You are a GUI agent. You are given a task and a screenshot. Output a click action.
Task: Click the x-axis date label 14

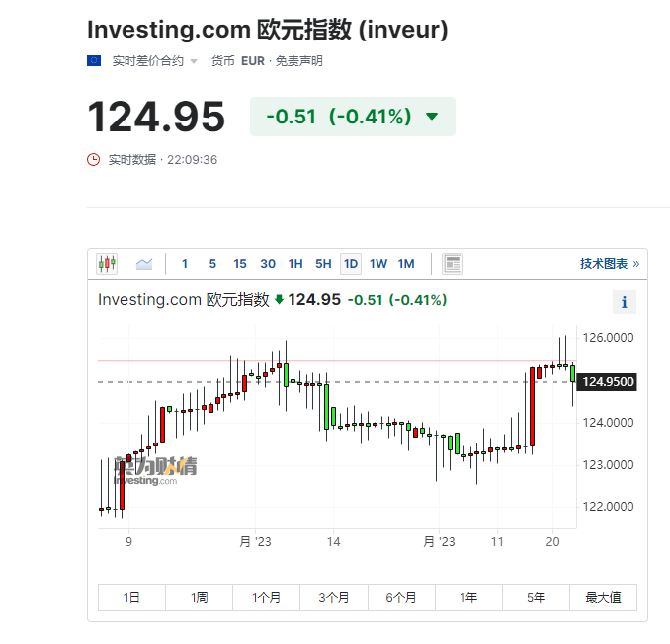[x=334, y=542]
